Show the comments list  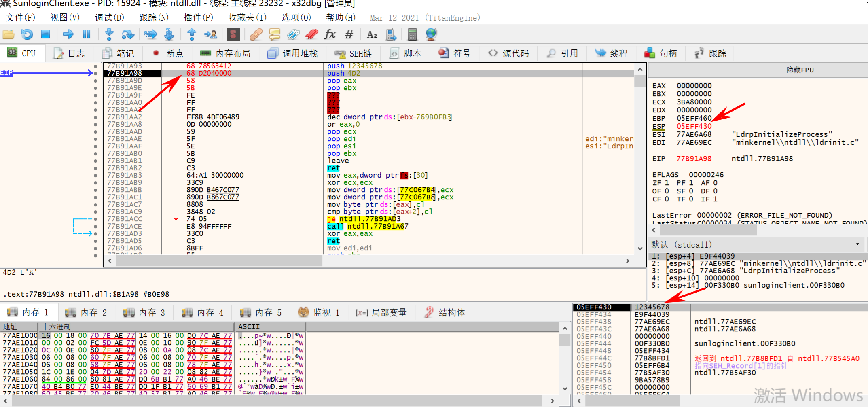[275, 35]
